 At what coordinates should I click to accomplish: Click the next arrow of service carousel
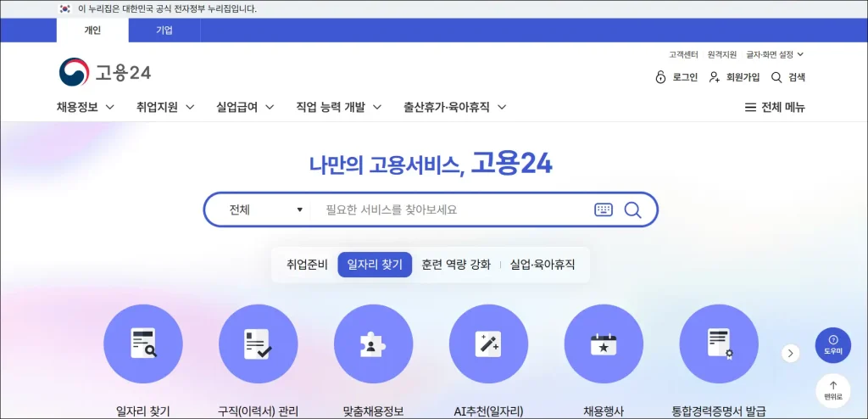click(791, 353)
